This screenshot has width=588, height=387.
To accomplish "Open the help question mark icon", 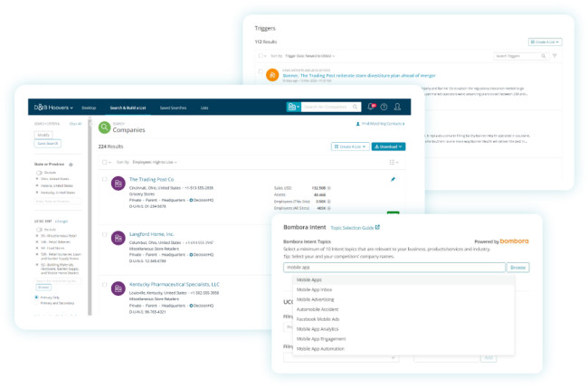I will click(x=384, y=108).
